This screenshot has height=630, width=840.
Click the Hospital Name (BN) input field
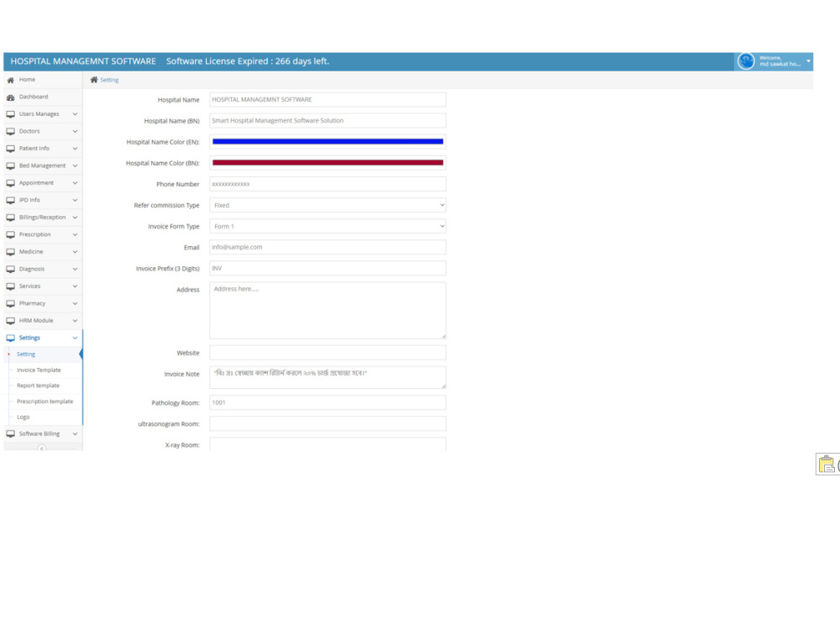pyautogui.click(x=328, y=120)
